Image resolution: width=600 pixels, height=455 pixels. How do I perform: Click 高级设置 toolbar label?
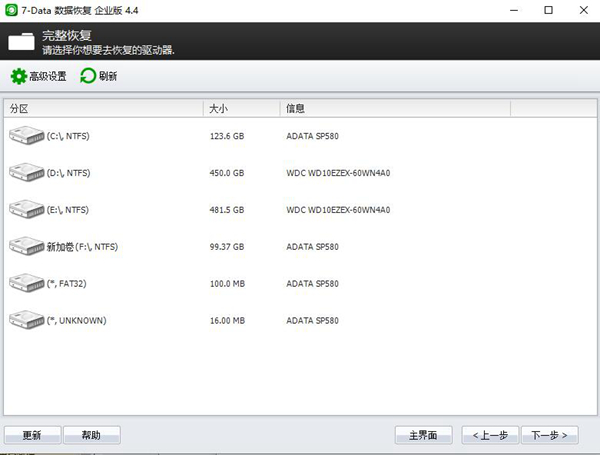48,76
